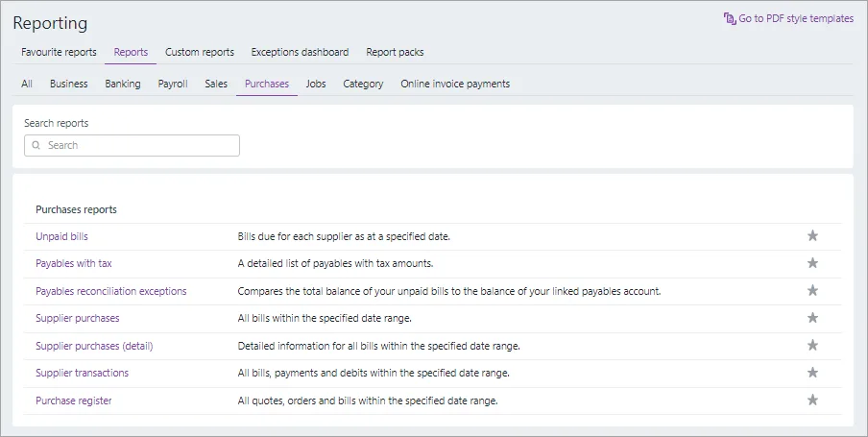Go to the Exceptions dashboard tab
This screenshot has width=868, height=437.
coord(300,52)
